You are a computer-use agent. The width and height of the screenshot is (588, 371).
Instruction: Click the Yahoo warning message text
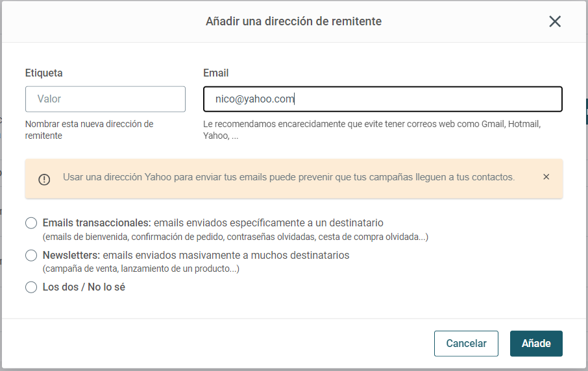(x=289, y=177)
